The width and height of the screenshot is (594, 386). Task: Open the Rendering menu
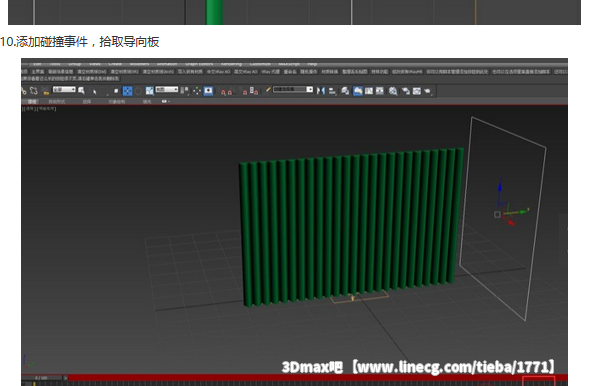click(231, 64)
